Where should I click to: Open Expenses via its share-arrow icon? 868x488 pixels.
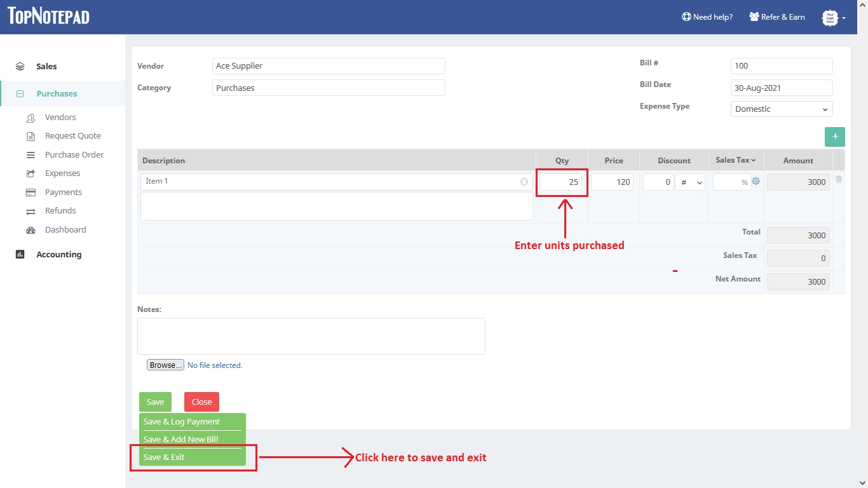coord(30,173)
